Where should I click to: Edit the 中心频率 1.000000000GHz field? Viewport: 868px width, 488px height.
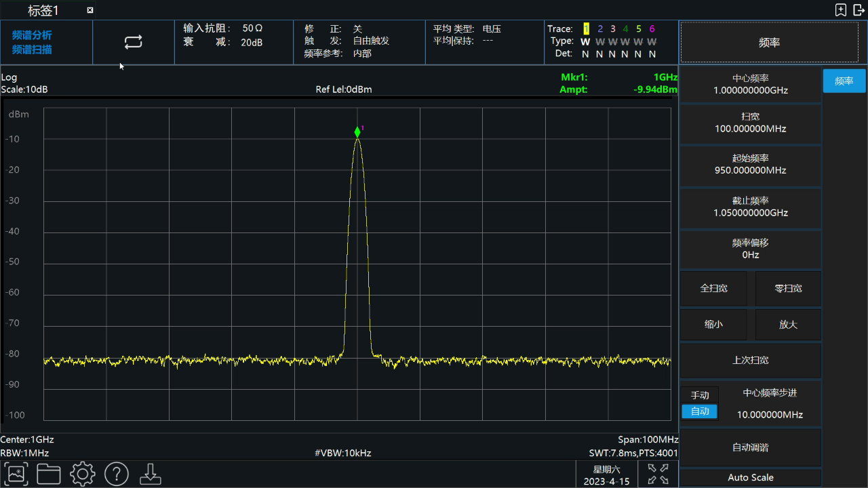click(751, 84)
